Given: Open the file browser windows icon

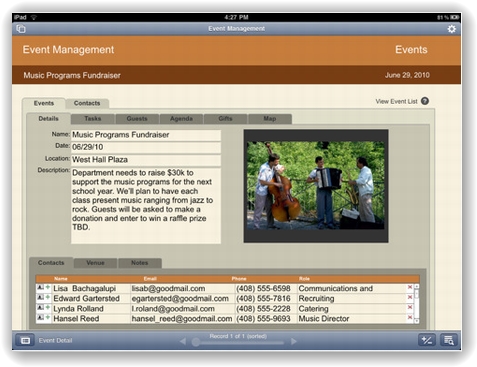Looking at the screenshot, I should click(21, 29).
